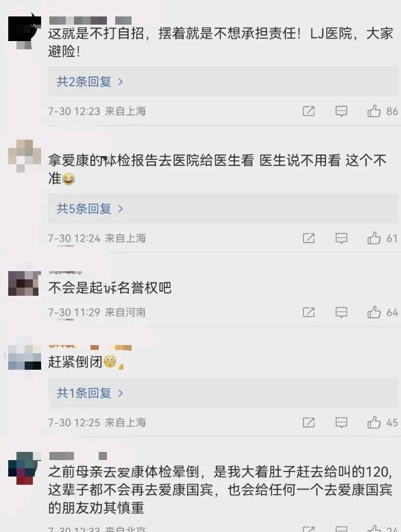401x532 pixels.
Task: Like the comment with 86 likes
Action: (x=374, y=111)
